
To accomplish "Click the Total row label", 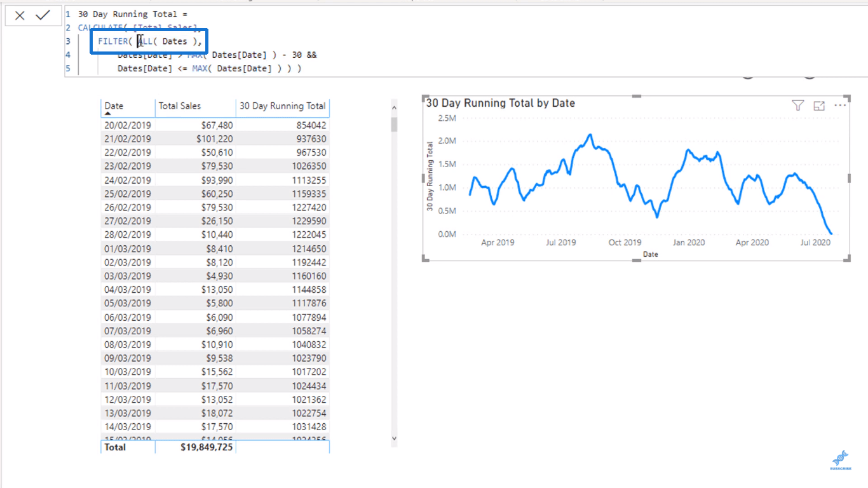I will point(115,447).
